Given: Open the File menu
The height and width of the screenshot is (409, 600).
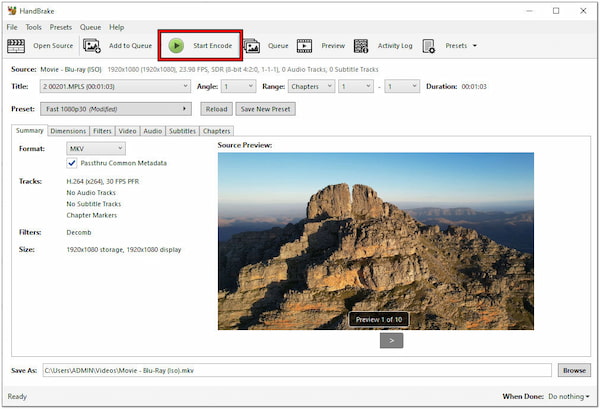Looking at the screenshot, I should pos(12,27).
